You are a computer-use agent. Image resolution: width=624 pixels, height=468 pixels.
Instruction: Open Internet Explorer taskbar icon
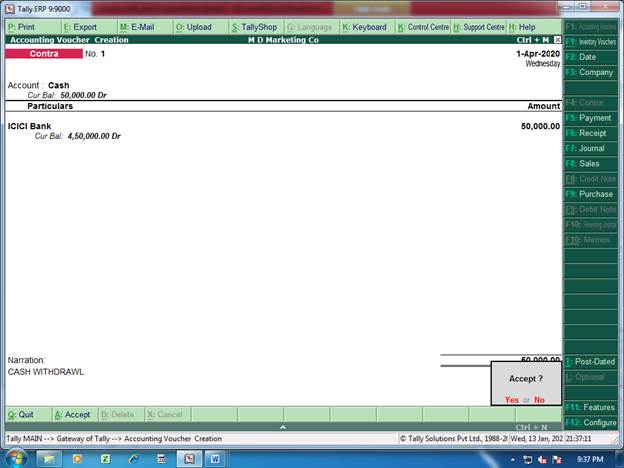133,459
